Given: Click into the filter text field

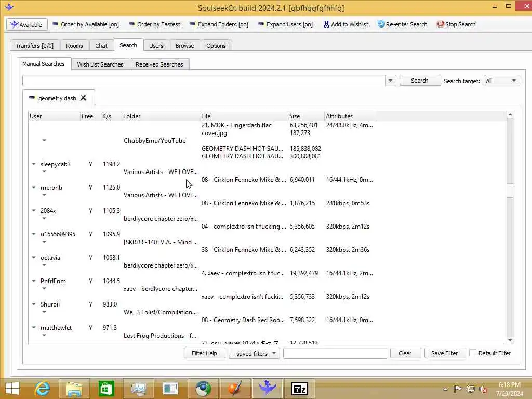Looking at the screenshot, I should [x=335, y=353].
